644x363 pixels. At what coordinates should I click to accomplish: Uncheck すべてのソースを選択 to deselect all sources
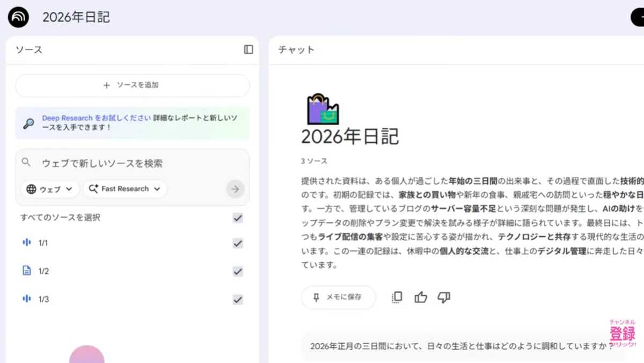tap(237, 217)
